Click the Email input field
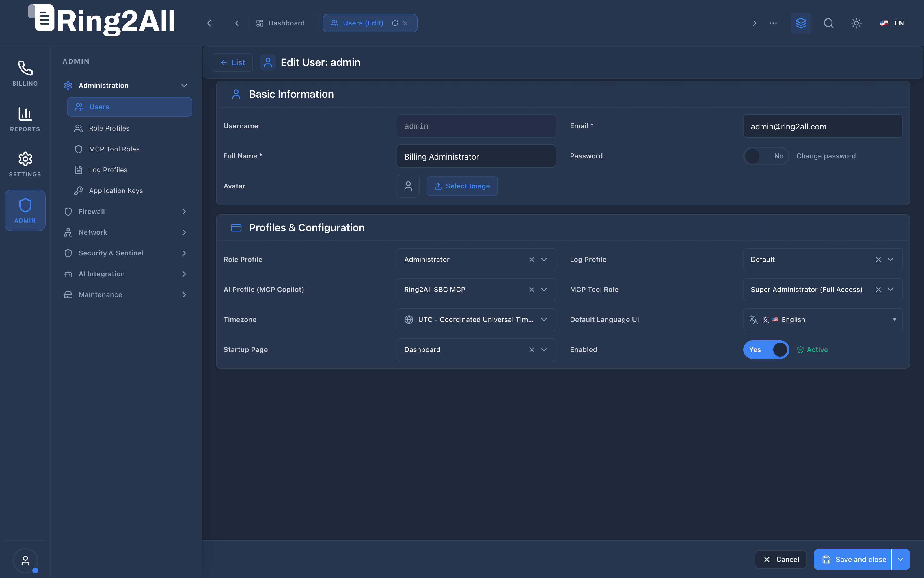Image resolution: width=924 pixels, height=578 pixels. pyautogui.click(x=822, y=126)
